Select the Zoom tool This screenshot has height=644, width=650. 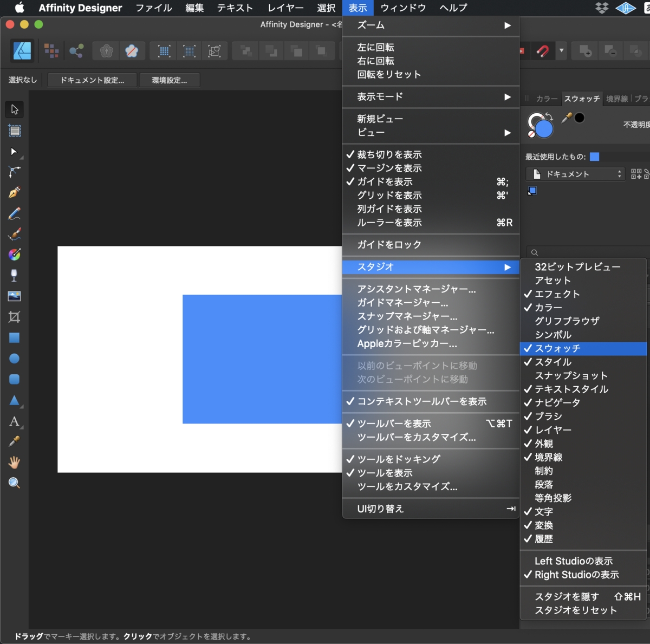15,483
